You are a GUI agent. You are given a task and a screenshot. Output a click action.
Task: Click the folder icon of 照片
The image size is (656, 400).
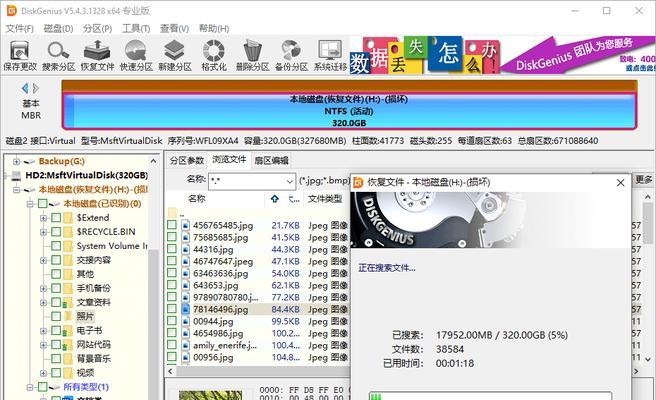point(68,316)
